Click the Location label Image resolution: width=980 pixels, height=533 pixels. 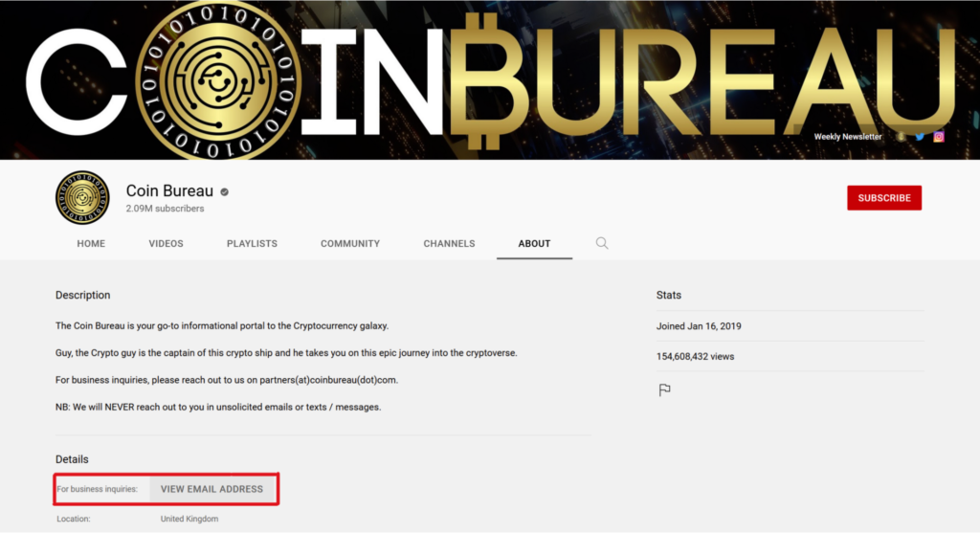[73, 519]
